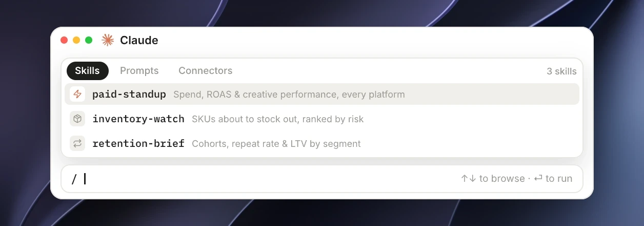This screenshot has height=226, width=644.
Task: Open the Prompts tab
Action: (139, 71)
